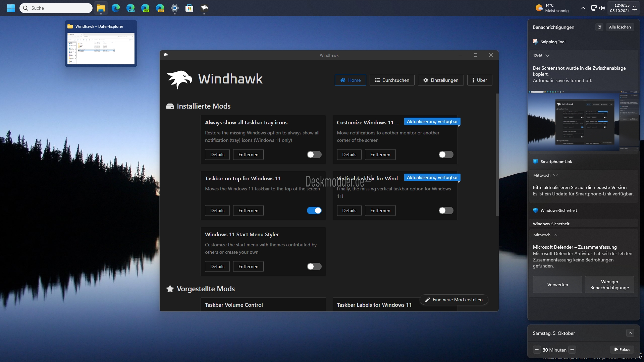Viewport: 644px width, 362px height.
Task: Collapse the calendar with the chevron button
Action: coord(630,333)
